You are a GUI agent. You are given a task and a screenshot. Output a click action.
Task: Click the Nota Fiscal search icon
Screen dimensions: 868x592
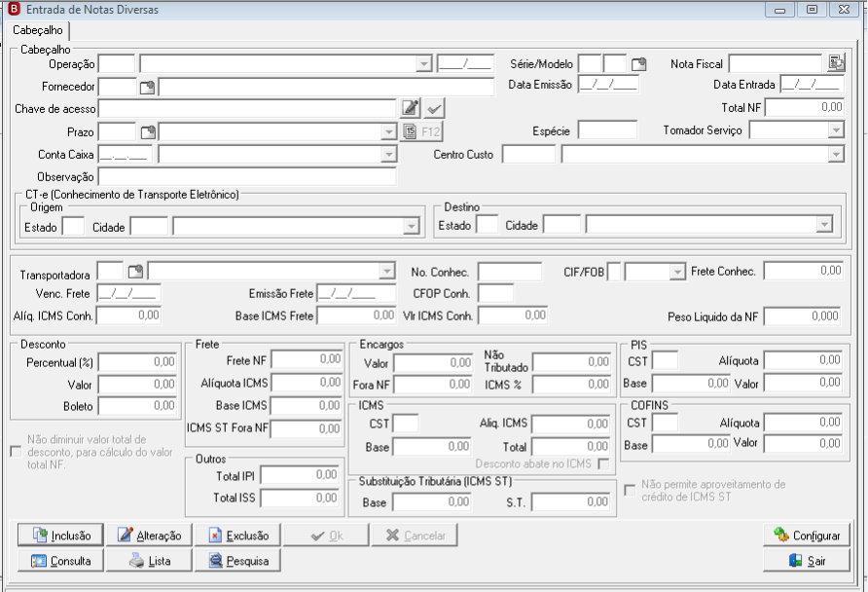click(836, 63)
